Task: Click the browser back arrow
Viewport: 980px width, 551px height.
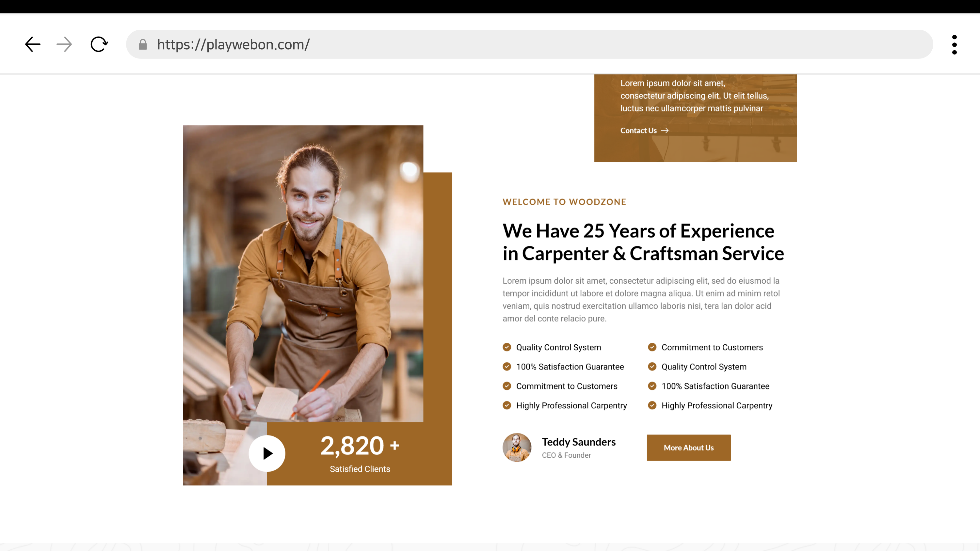Action: pyautogui.click(x=33, y=44)
